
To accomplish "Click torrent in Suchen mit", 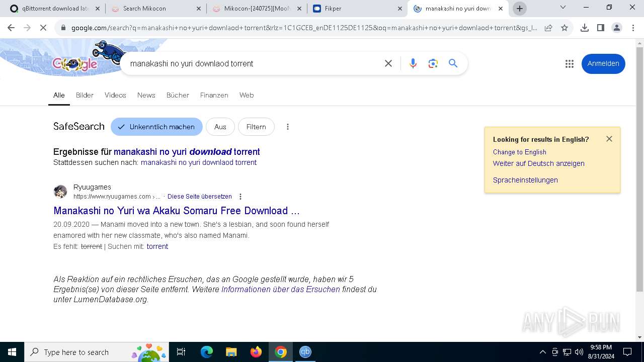I will 157,246.
